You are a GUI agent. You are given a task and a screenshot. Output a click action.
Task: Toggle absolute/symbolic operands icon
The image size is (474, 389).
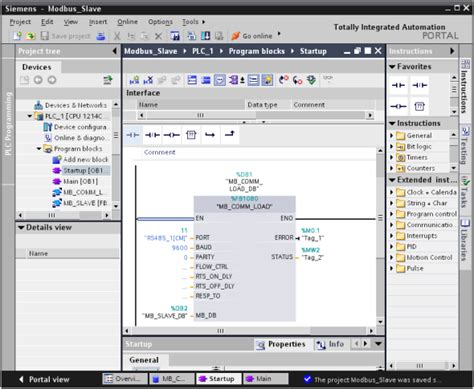tap(220, 80)
